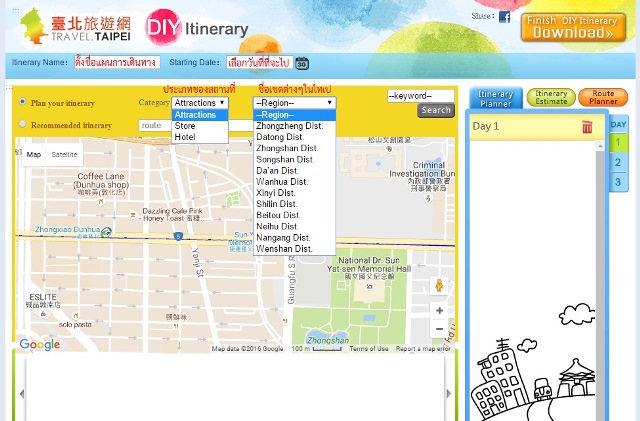The width and height of the screenshot is (640, 421).
Task: Click Report a map error link
Action: point(423,349)
